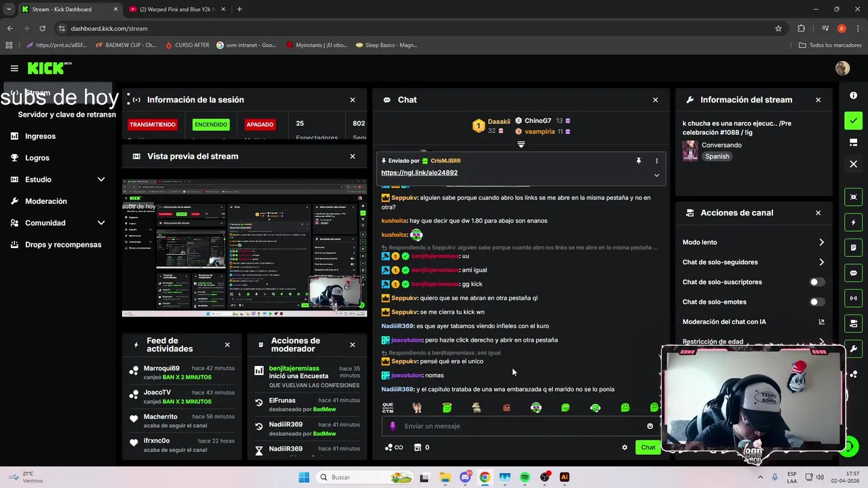Expand the Estudio sidebar section
Viewport: 868px width, 488px height.
(101, 180)
